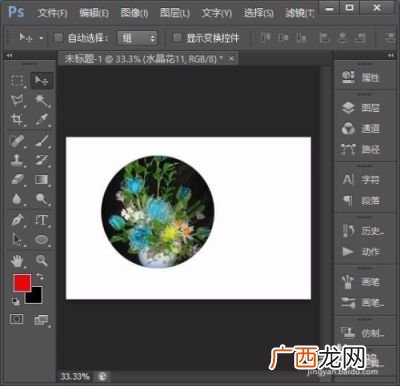Screen dimensions: 400x386
Task: Select the Eyedropper tool
Action: tap(42, 120)
